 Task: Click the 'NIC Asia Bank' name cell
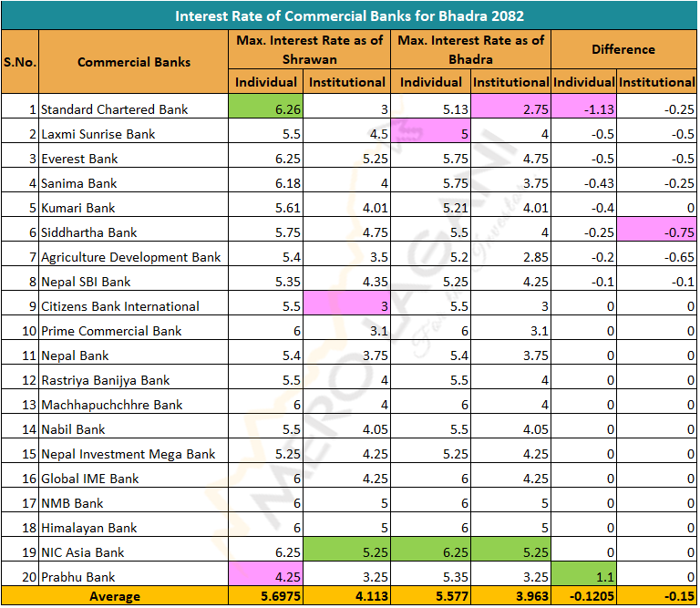[x=133, y=549]
